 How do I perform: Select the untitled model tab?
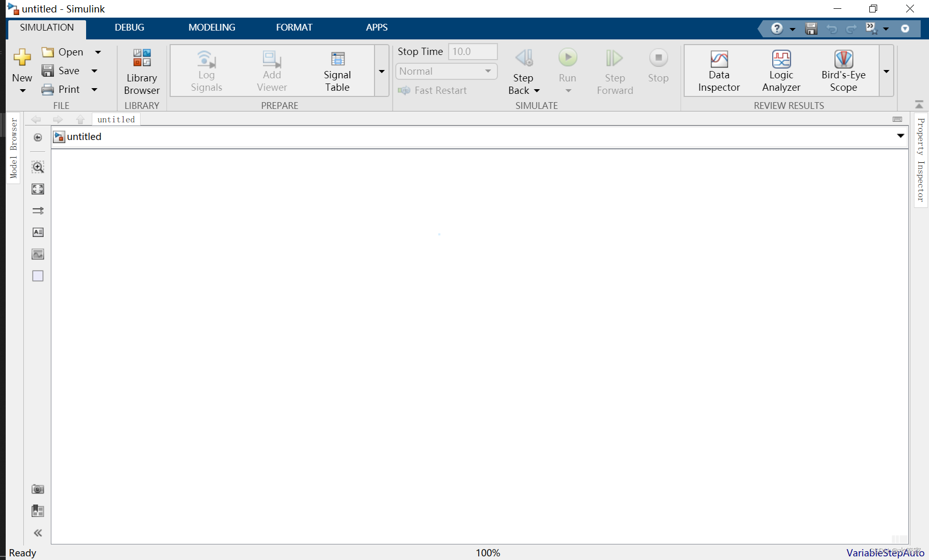(x=116, y=119)
